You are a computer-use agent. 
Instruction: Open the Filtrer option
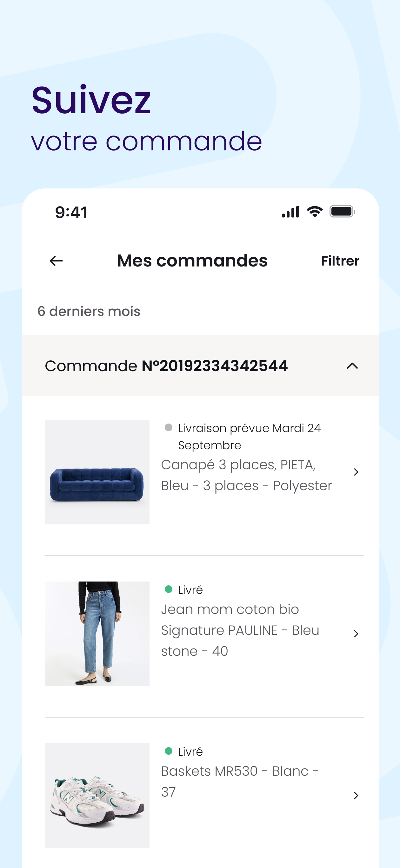340,261
